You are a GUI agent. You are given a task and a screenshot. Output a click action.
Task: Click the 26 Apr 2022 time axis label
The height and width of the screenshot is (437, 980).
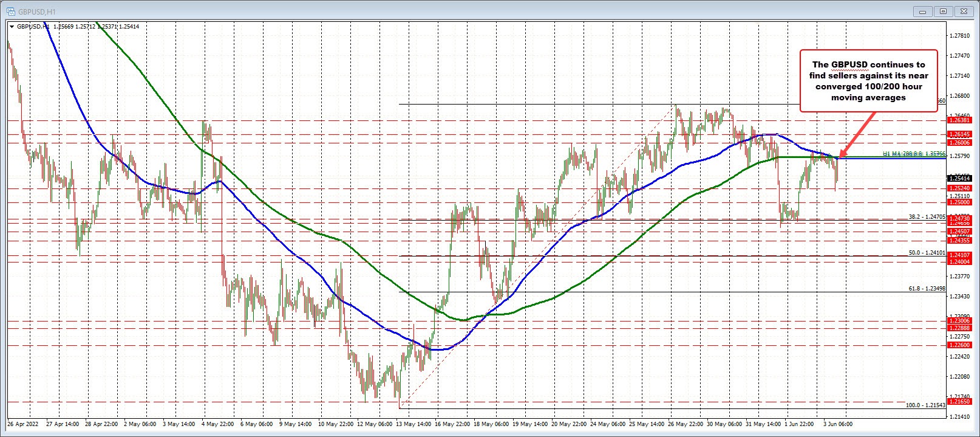click(x=22, y=424)
